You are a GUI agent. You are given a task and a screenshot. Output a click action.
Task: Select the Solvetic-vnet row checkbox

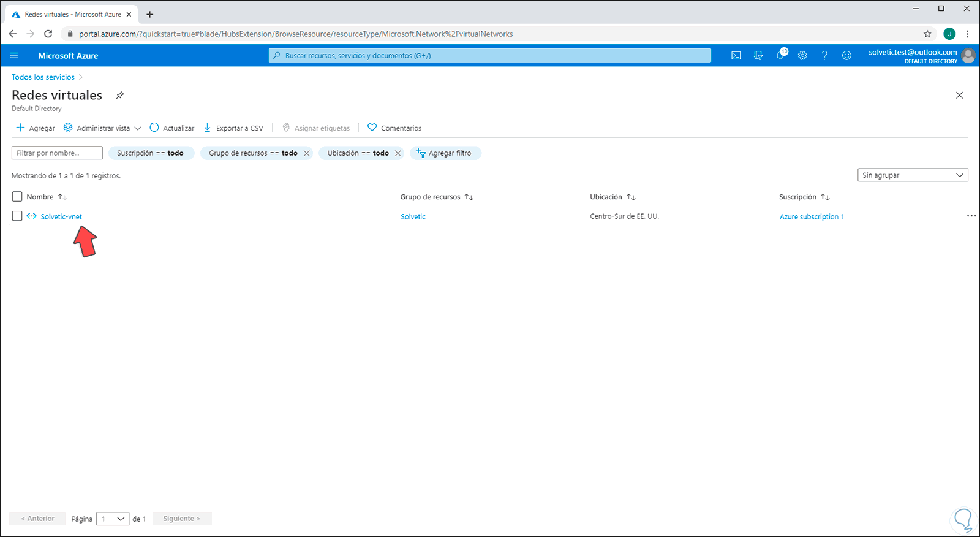pos(17,216)
